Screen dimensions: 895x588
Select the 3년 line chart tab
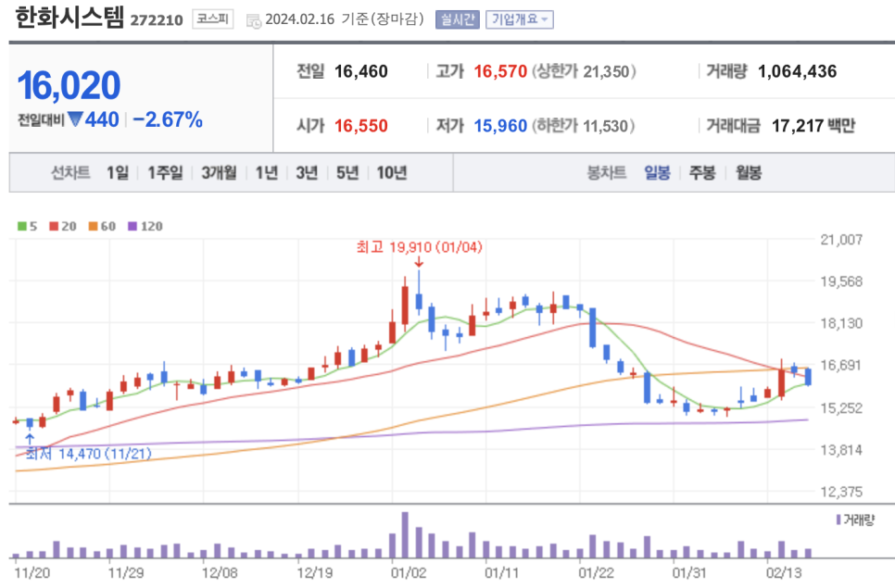307,173
